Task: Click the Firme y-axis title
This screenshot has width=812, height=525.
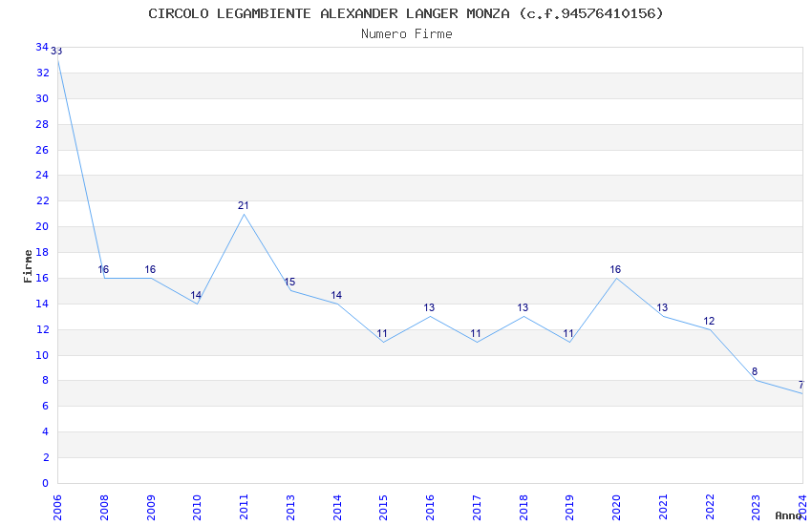Action: tap(28, 266)
